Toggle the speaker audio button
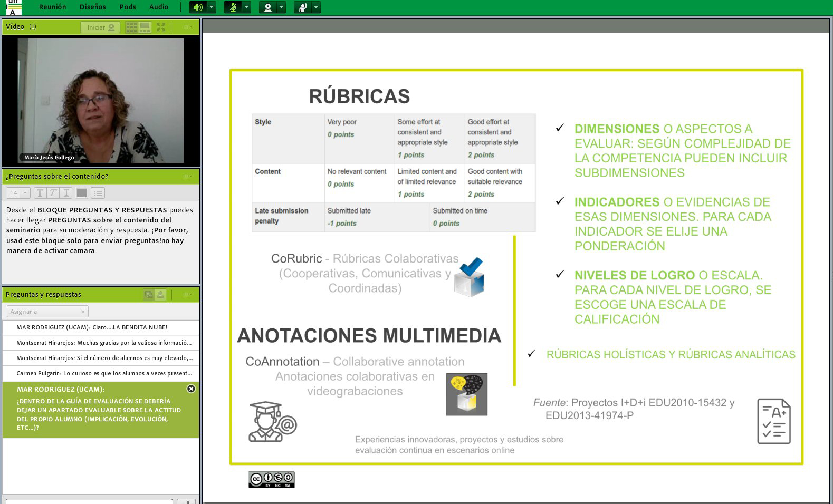The height and width of the screenshot is (504, 833). pyautogui.click(x=198, y=7)
